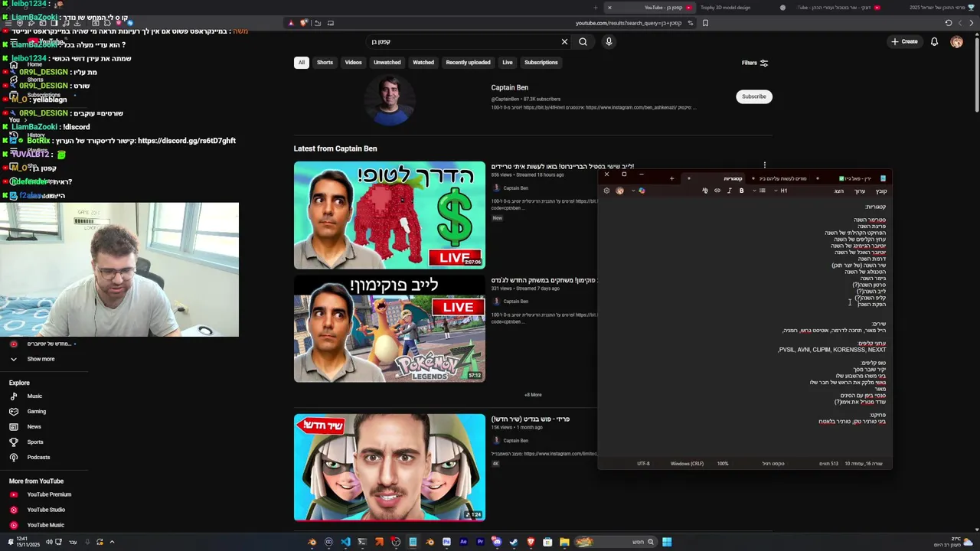Viewport: 980px width, 551px height.
Task: Open the Filters panel
Action: coord(755,63)
